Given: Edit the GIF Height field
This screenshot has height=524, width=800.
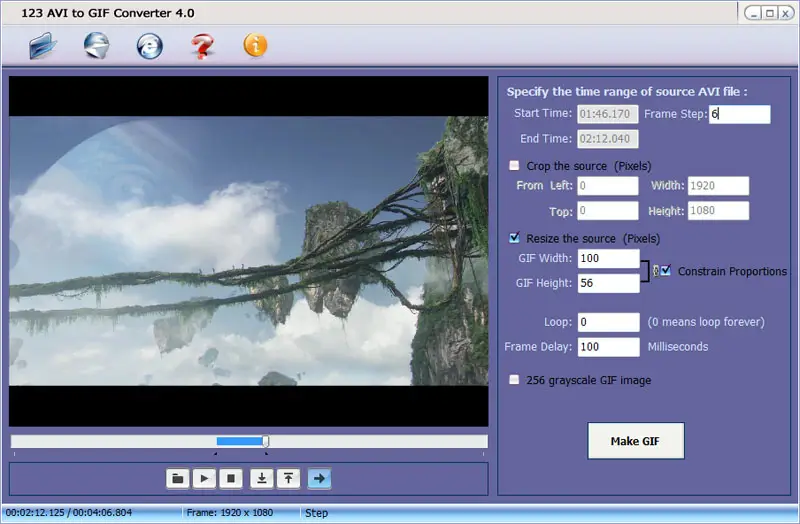Looking at the screenshot, I should click(609, 283).
